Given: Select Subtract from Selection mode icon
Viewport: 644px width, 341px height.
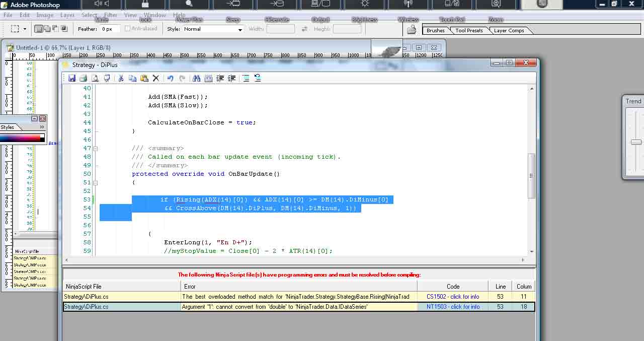Looking at the screenshot, I should click(x=56, y=29).
